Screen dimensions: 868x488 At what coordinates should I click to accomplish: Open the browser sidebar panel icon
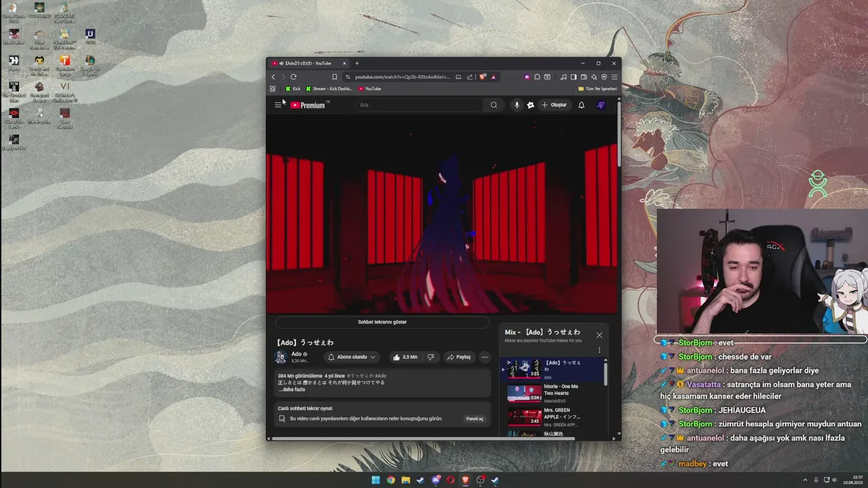[574, 77]
